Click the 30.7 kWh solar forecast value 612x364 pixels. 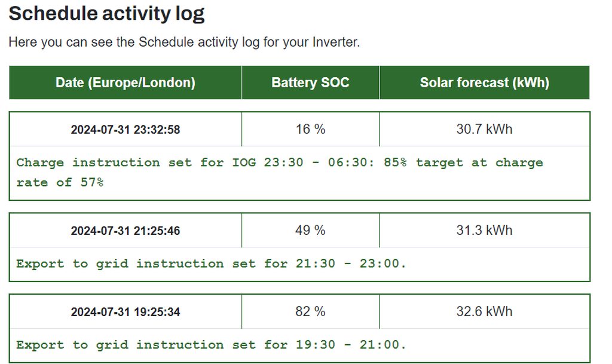tap(484, 129)
